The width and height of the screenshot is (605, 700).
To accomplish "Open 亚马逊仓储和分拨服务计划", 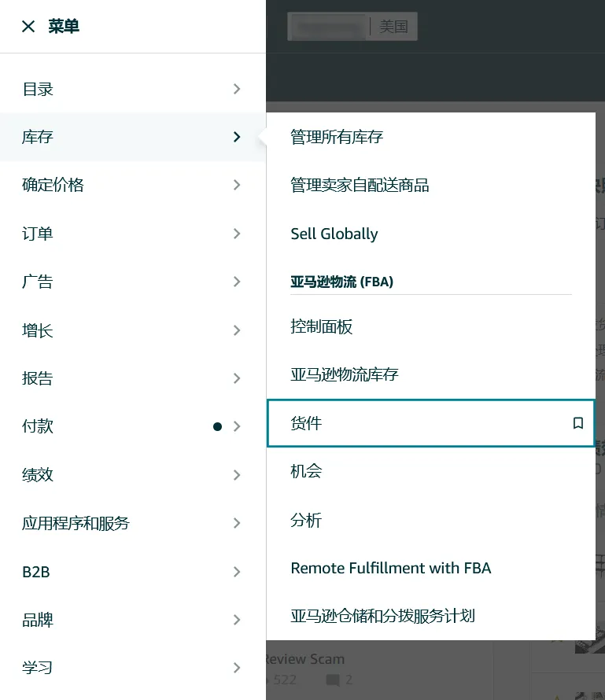I will click(383, 617).
